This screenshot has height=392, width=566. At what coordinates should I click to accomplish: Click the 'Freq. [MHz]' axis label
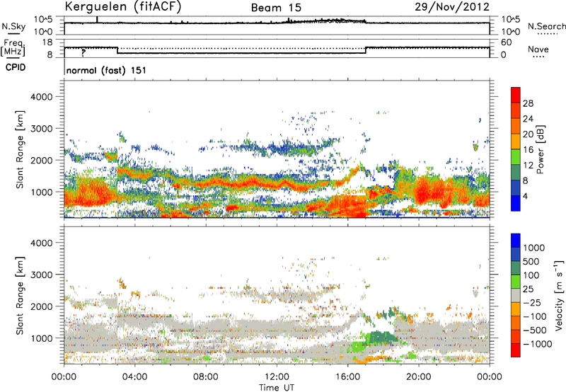13,48
